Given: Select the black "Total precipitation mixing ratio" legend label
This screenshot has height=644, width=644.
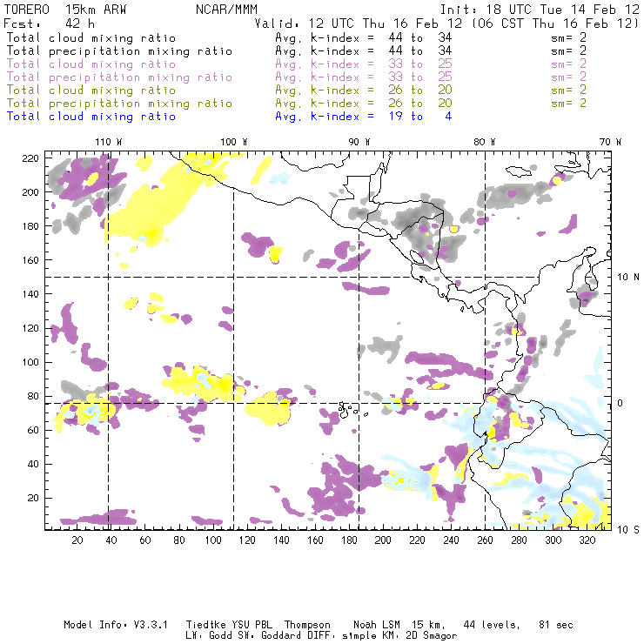Looking at the screenshot, I should pos(119,51).
